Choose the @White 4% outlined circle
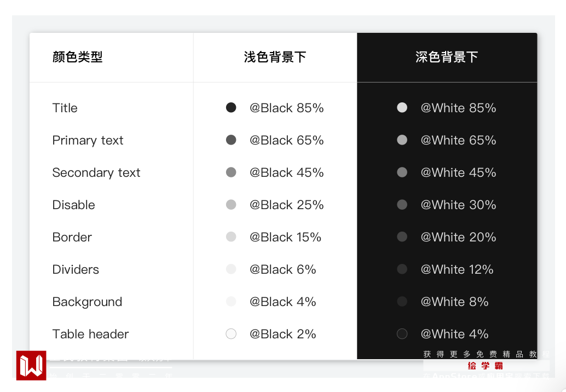 pos(402,334)
